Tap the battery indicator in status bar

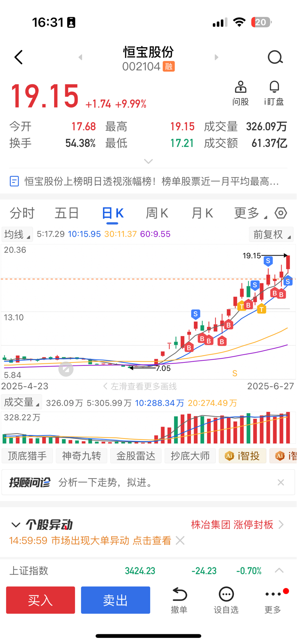(261, 22)
